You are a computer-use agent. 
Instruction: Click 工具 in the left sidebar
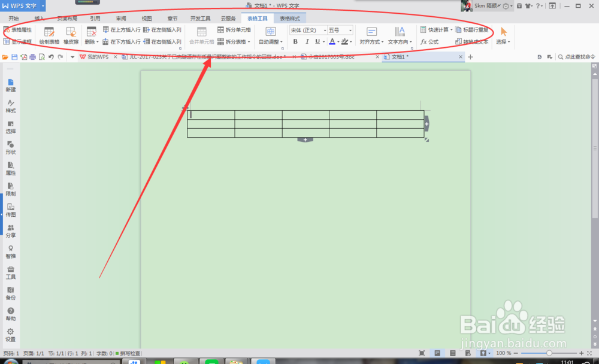11,273
